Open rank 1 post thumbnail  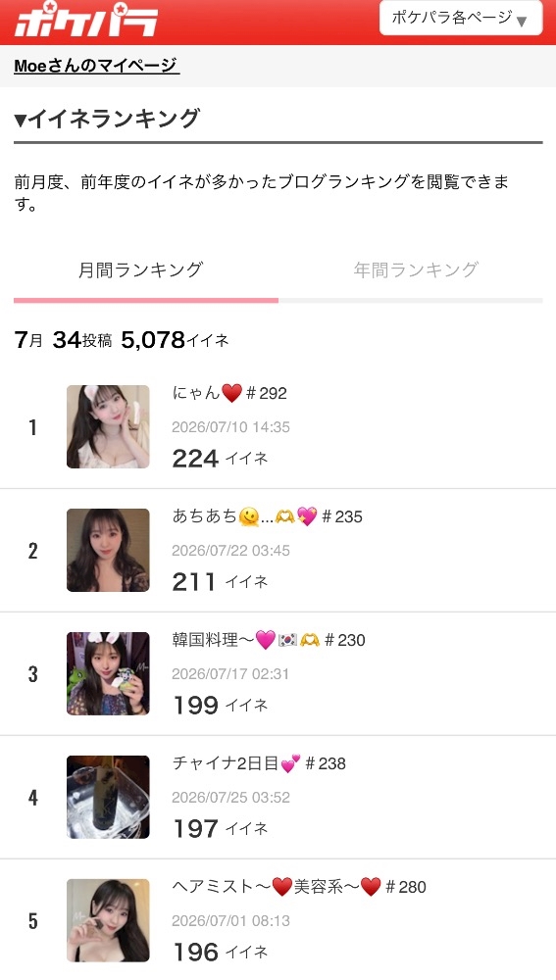click(108, 427)
